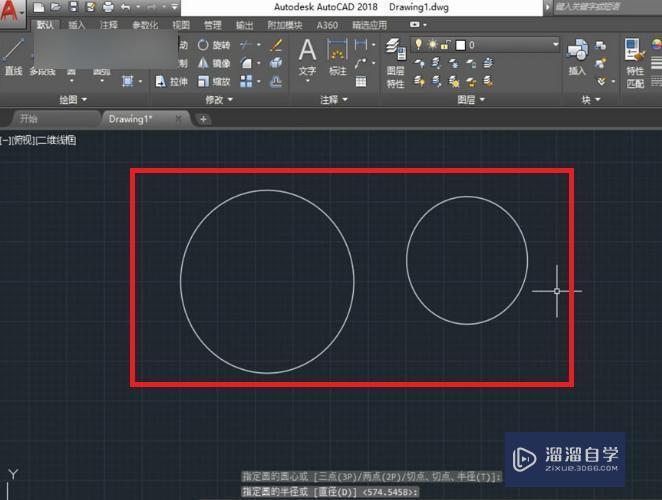
Task: Expand the Layers (图层) panel
Action: click(x=471, y=100)
